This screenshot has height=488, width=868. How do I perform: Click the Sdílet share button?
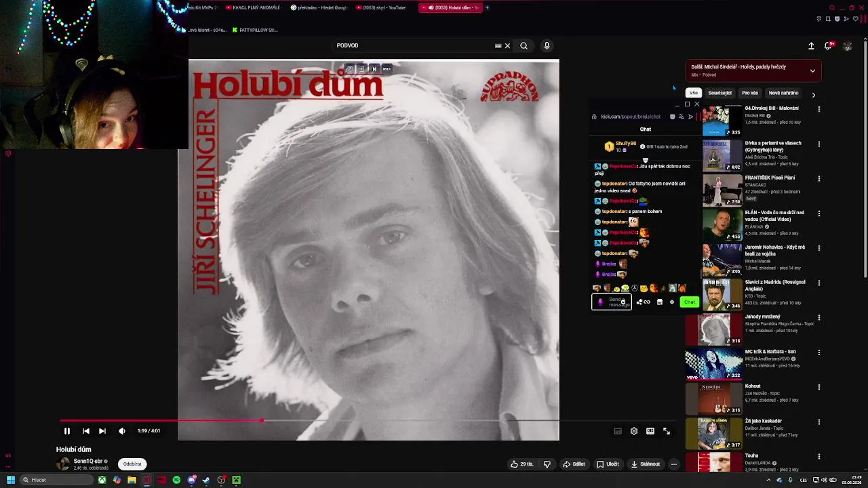tap(574, 464)
